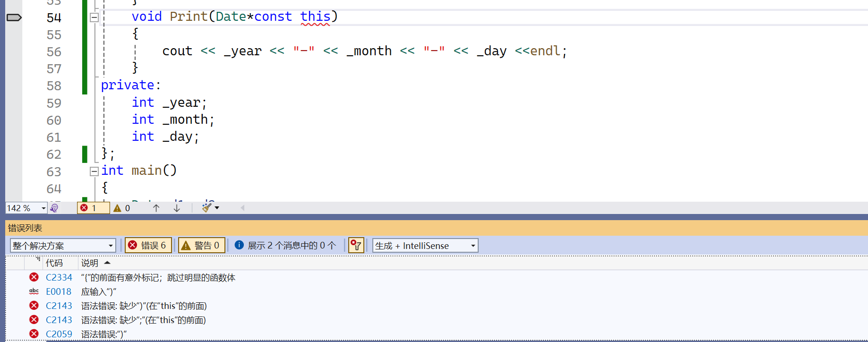The width and height of the screenshot is (868, 342).
Task: Click the error list filter funnel icon
Action: pos(356,245)
